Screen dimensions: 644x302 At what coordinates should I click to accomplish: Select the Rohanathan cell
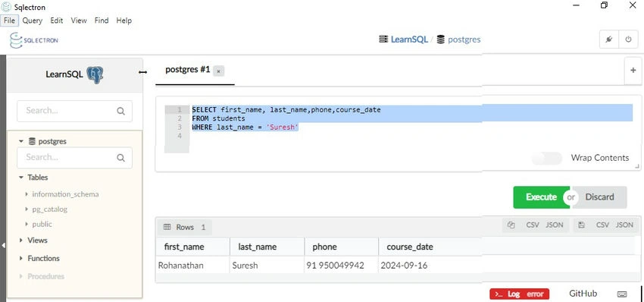coord(192,266)
